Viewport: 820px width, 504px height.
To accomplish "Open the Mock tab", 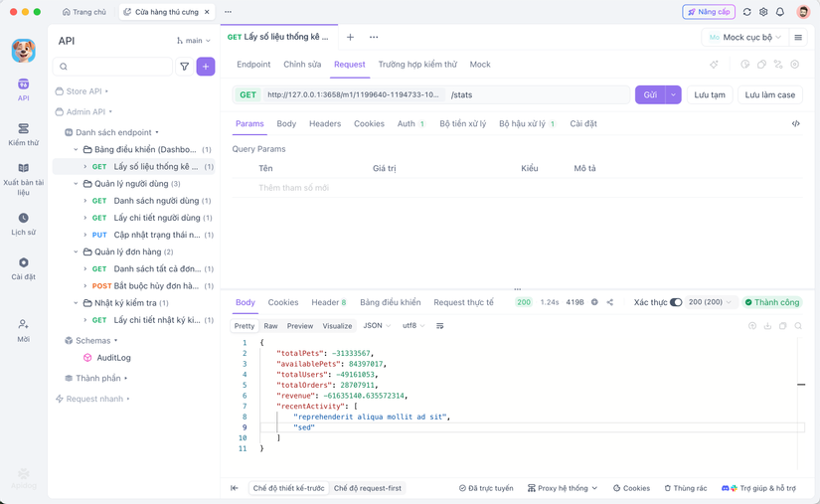I will tap(479, 65).
